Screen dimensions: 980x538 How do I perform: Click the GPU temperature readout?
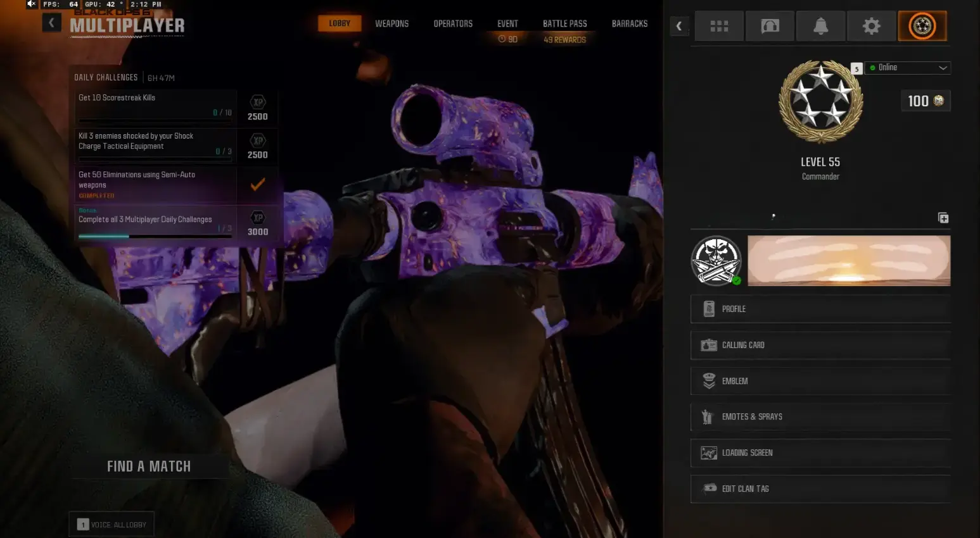105,4
